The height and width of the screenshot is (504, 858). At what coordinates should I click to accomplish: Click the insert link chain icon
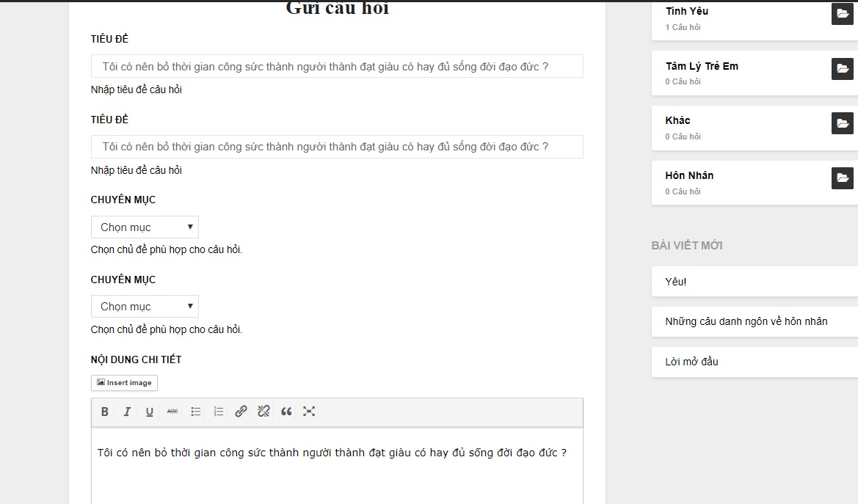[x=241, y=412]
